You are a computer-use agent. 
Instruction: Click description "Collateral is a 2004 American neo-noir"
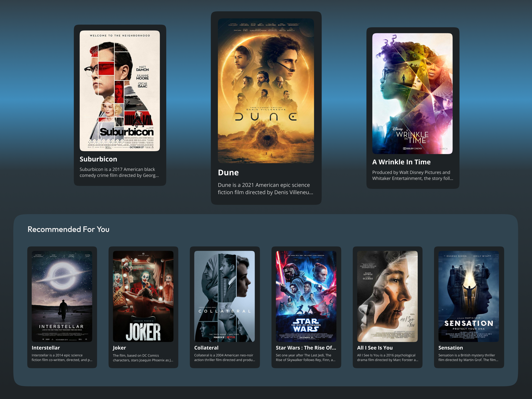[x=223, y=355]
